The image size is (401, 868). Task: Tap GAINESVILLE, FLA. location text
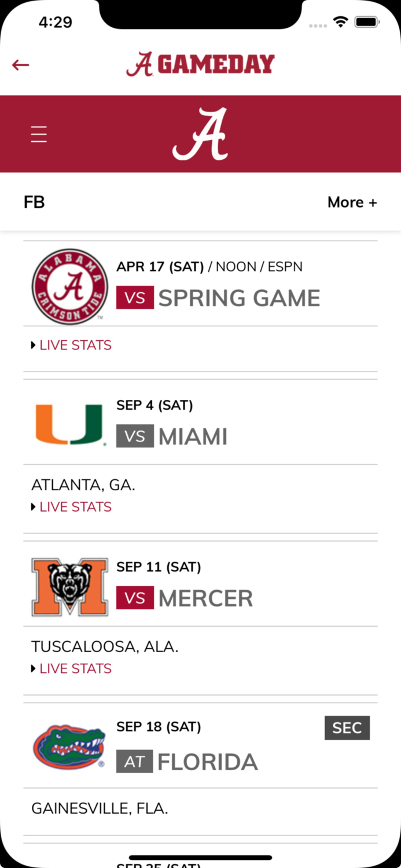[99, 808]
